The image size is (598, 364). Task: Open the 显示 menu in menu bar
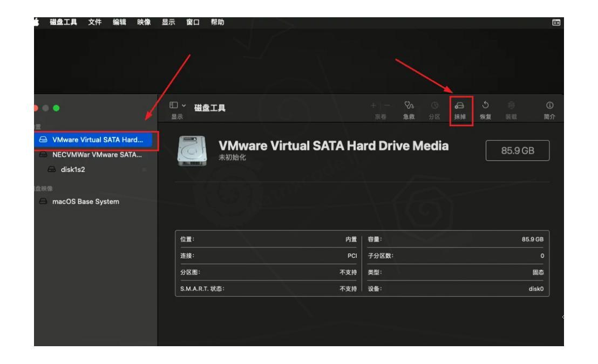(168, 22)
